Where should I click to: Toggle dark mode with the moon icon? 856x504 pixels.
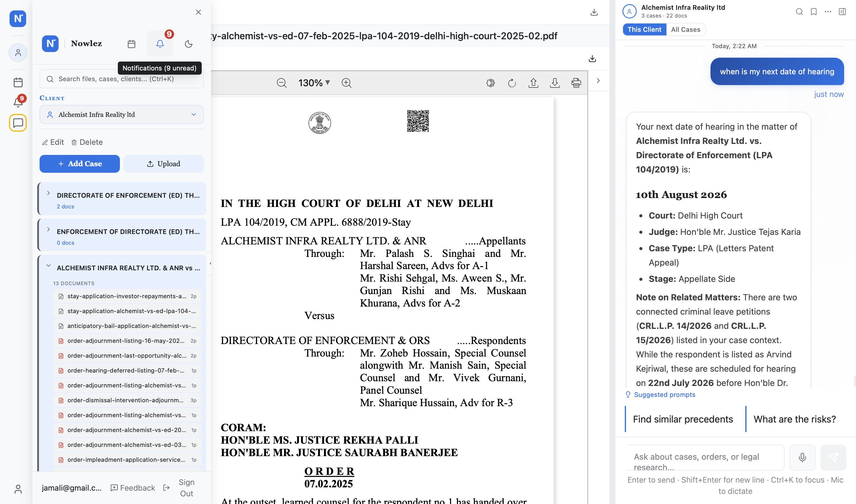tap(189, 44)
